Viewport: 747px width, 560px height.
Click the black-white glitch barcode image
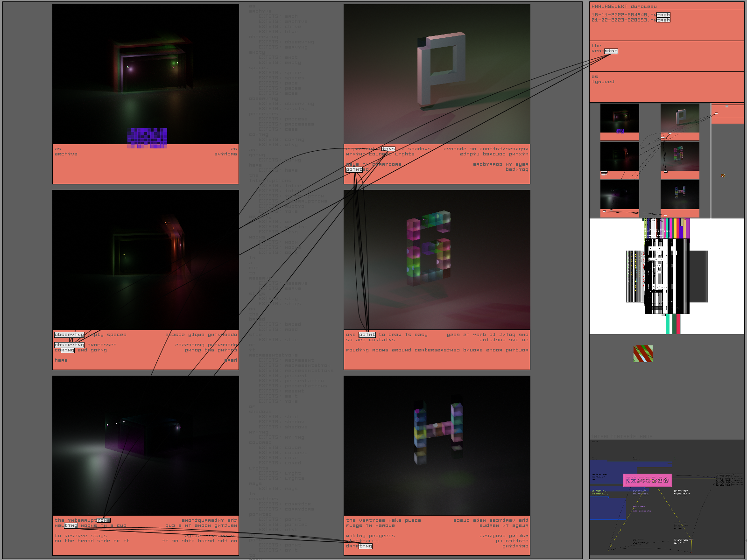(x=666, y=275)
